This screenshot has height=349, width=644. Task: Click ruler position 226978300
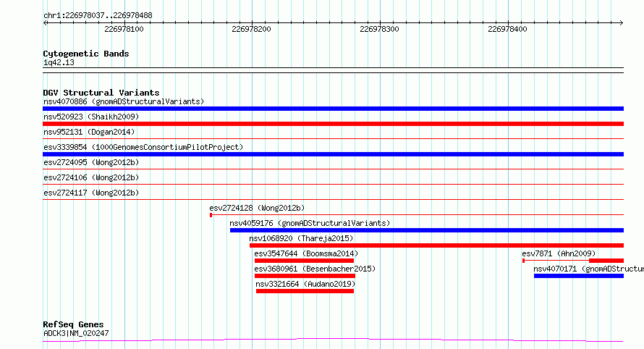click(379, 29)
